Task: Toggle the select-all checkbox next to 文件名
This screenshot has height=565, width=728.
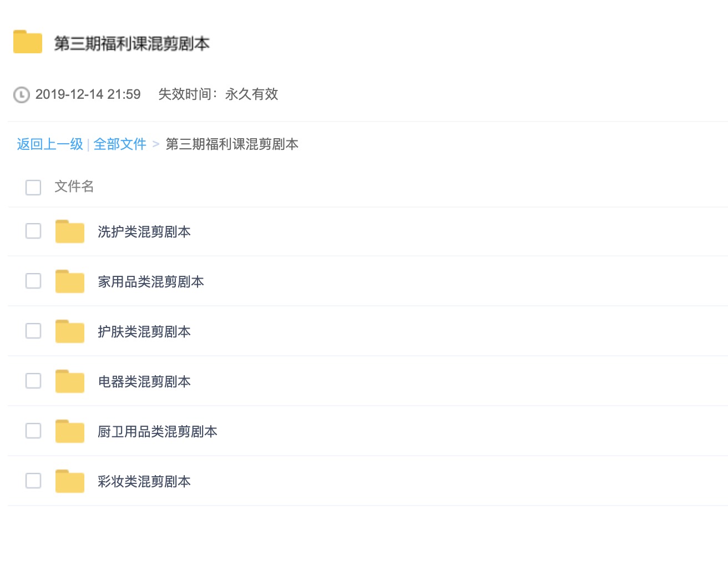Action: coord(33,187)
